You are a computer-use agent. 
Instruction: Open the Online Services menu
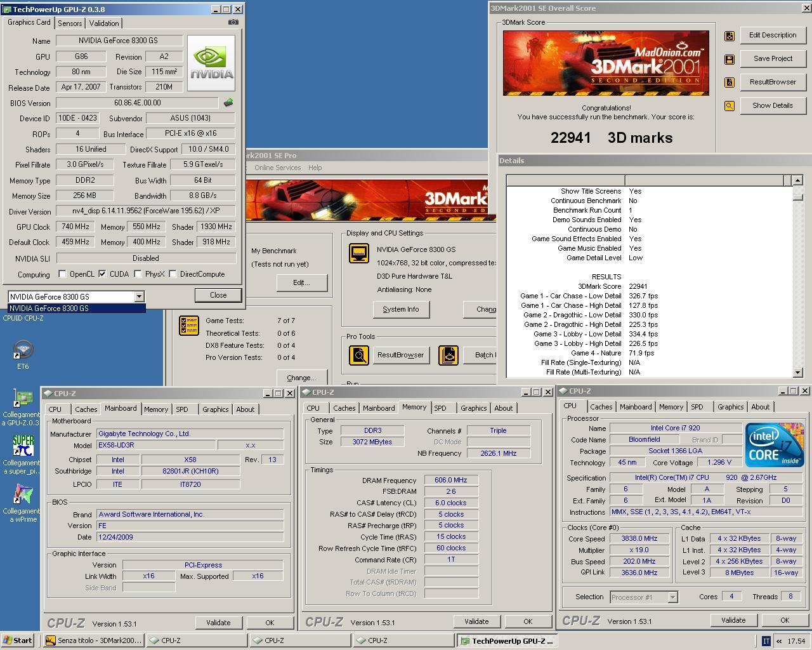pyautogui.click(x=278, y=168)
